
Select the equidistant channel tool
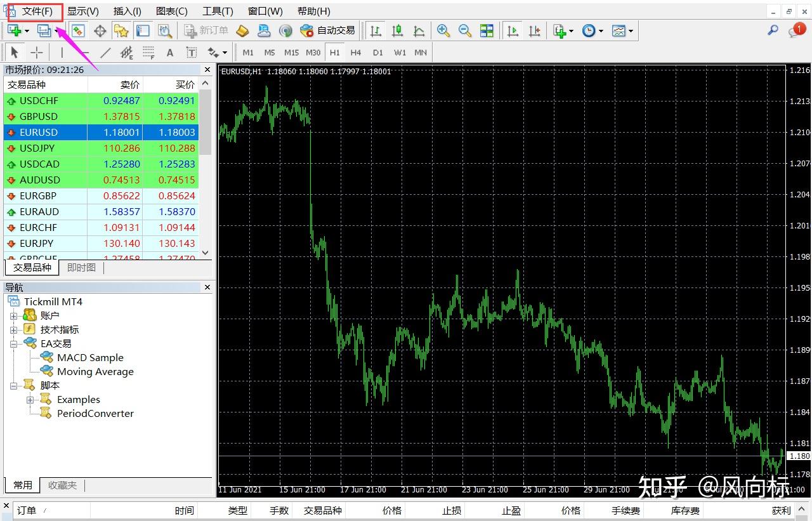coord(127,53)
